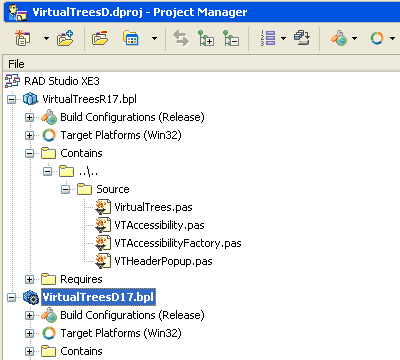
Task: Select VTHeaderPopup.pas file
Action: click(x=163, y=261)
